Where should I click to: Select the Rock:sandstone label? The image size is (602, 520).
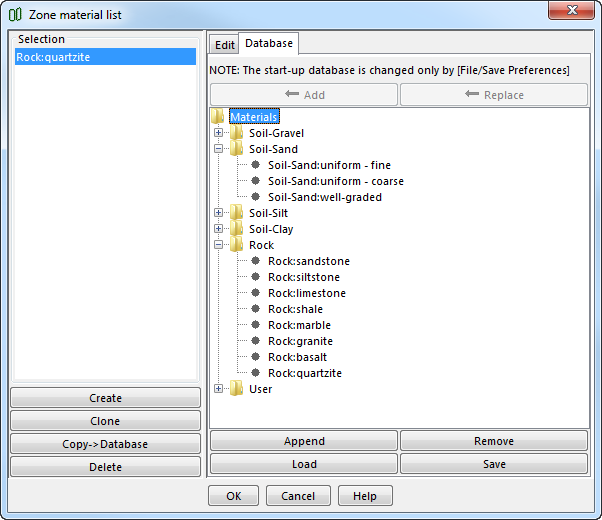coord(309,261)
